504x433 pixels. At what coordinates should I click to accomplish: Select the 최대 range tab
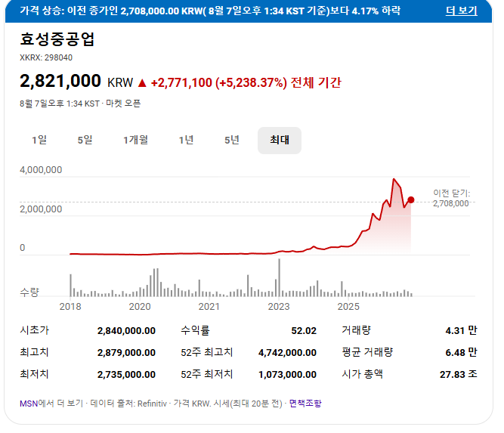[x=280, y=141]
